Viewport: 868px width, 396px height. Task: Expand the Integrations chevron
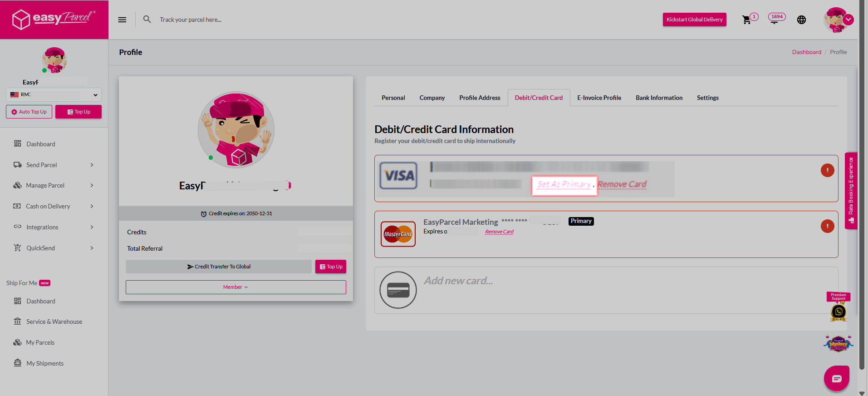(x=92, y=227)
